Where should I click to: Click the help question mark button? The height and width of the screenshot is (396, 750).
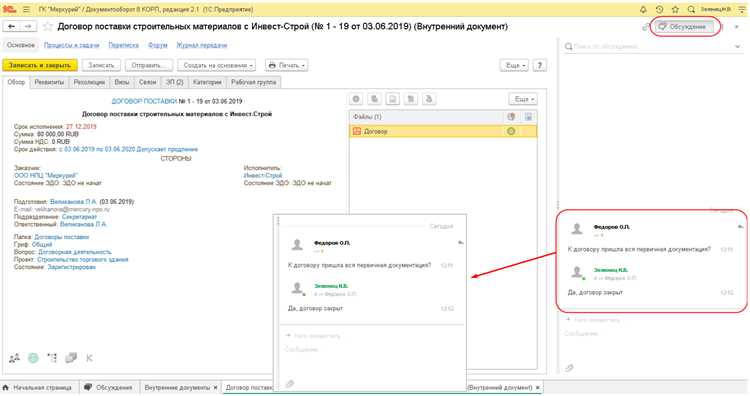(540, 65)
